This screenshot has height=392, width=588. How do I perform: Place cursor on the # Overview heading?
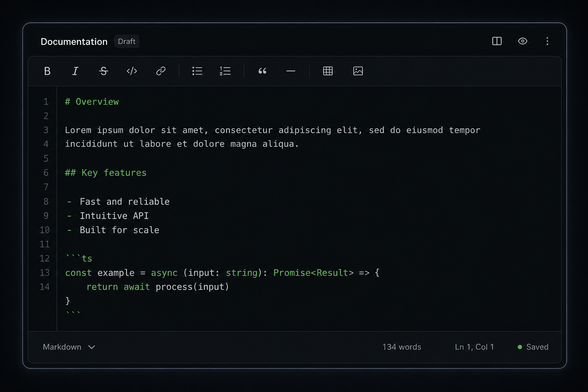tap(92, 102)
